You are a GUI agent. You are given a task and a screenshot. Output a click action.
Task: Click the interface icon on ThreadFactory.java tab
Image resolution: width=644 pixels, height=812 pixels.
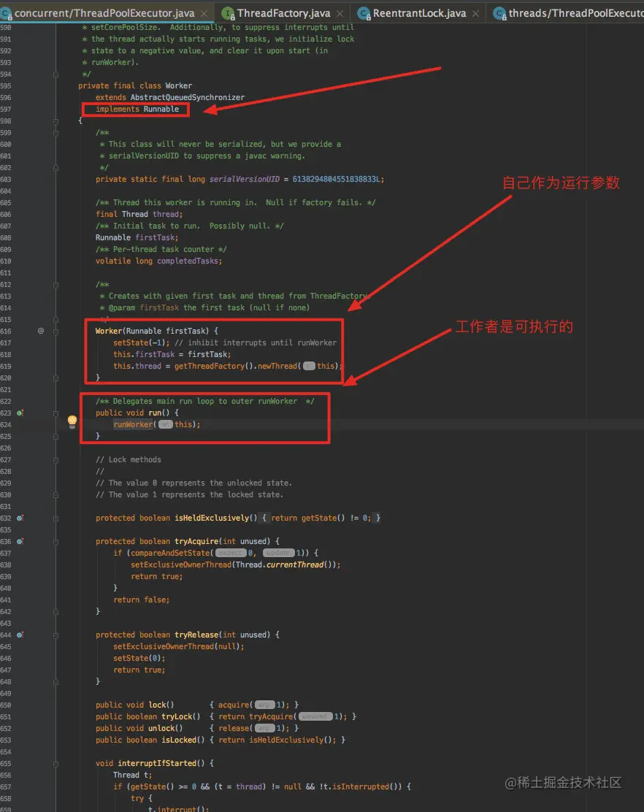228,13
